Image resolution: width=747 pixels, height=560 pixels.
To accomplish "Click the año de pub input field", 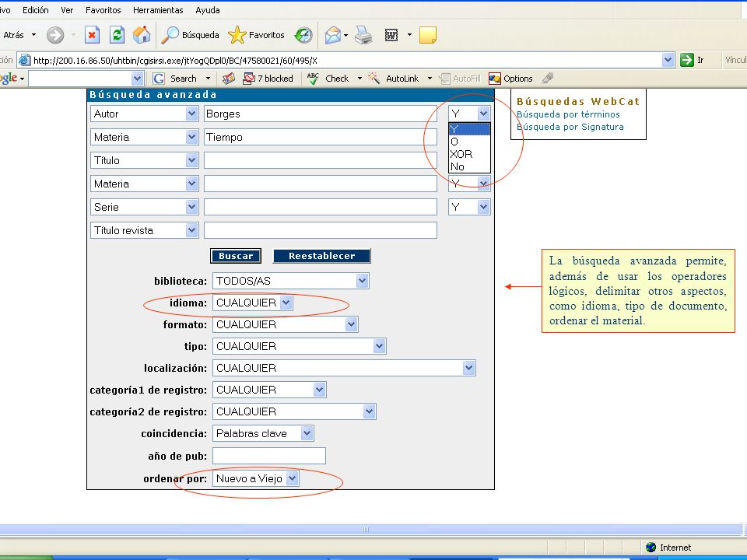I will point(269,457).
